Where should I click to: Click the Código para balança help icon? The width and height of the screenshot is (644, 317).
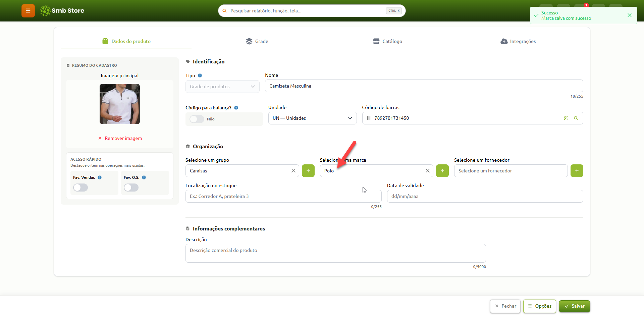click(236, 108)
